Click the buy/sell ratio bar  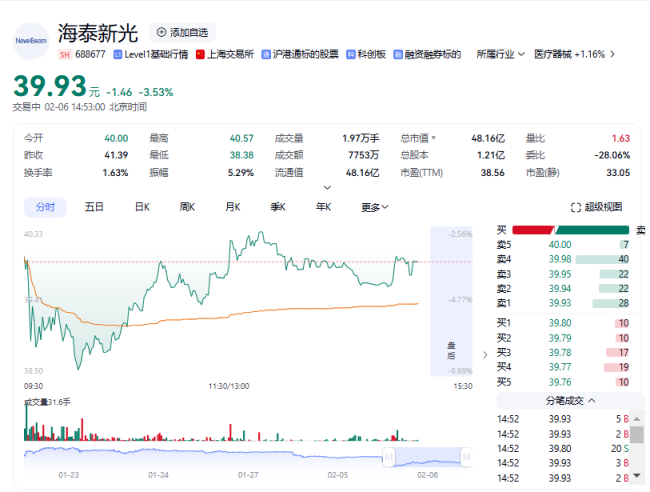[571, 230]
